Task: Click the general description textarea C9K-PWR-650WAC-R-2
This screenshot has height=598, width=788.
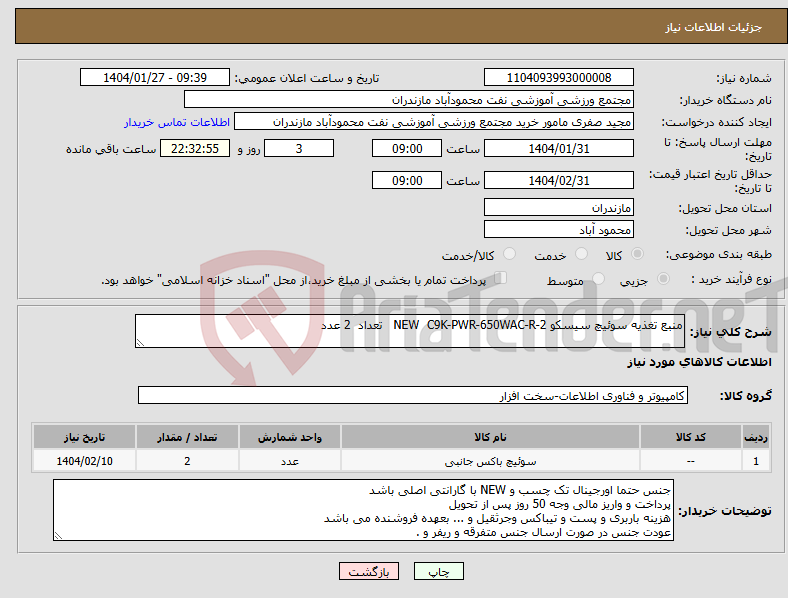Action: (x=410, y=331)
